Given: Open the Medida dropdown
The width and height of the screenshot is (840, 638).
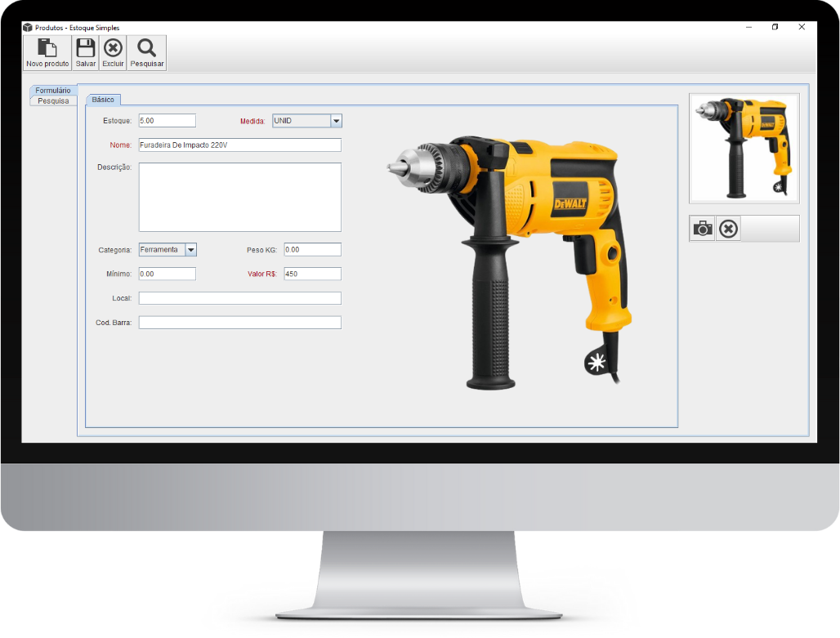Looking at the screenshot, I should [307, 121].
